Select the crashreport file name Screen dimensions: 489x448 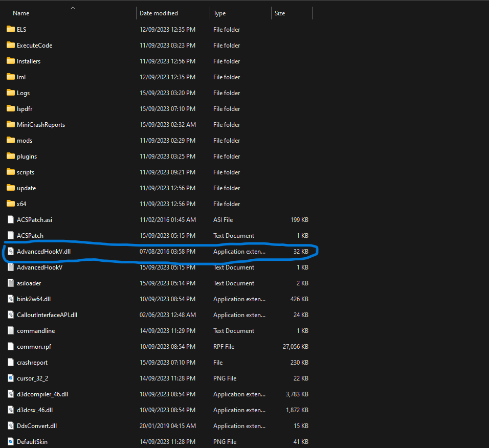[32, 363]
